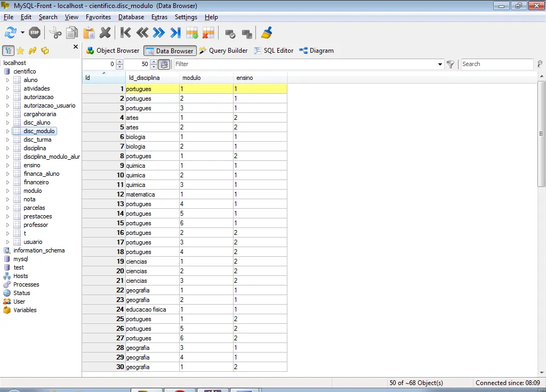546x392 pixels.
Task: Open the dropdown arrow next to Refresh
Action: point(22,33)
